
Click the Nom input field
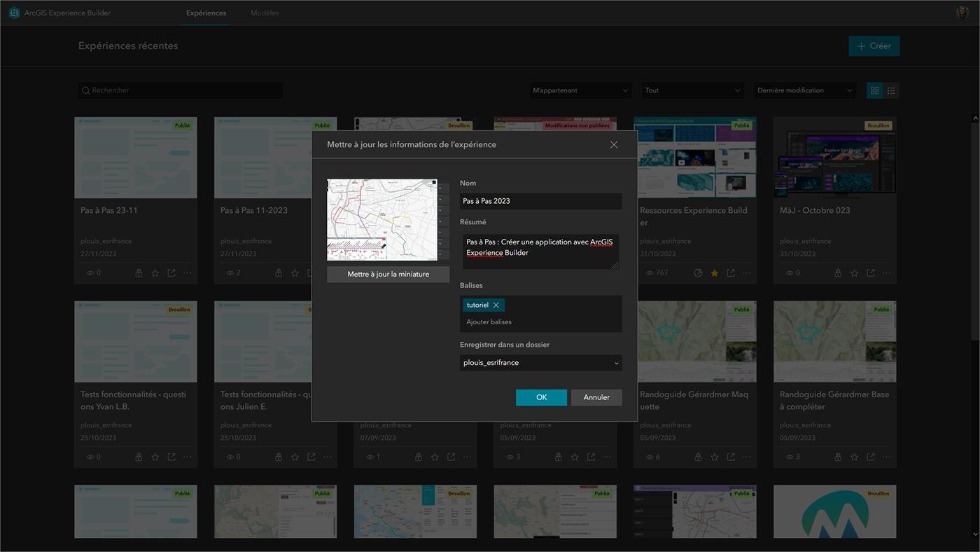(x=540, y=201)
